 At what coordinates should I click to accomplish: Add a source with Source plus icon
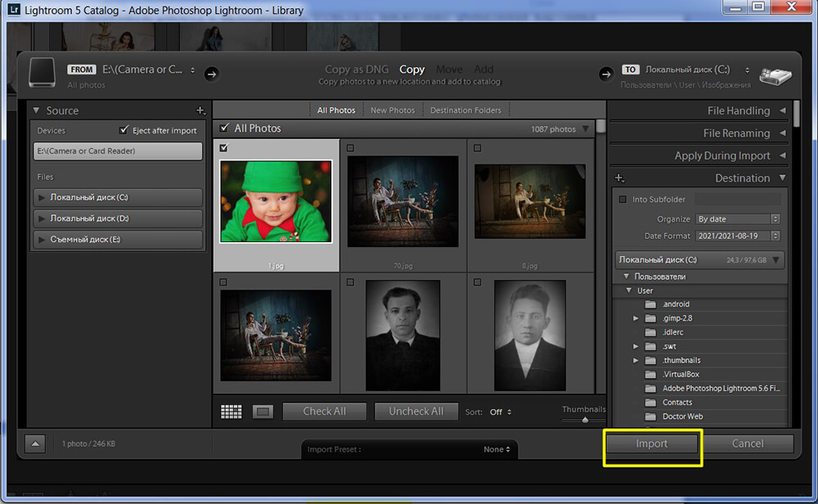[200, 110]
